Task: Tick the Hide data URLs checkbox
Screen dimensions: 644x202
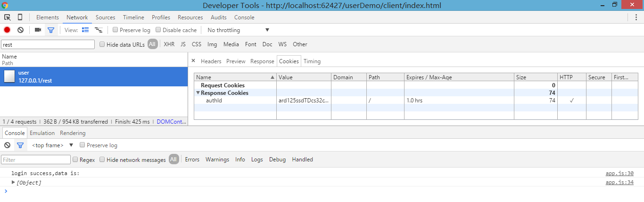Action: point(102,44)
